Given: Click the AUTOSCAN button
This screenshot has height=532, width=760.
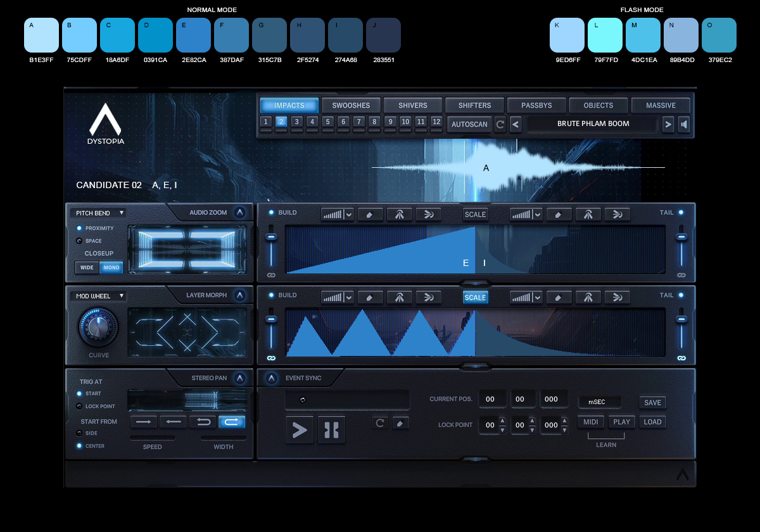Looking at the screenshot, I should coord(469,124).
